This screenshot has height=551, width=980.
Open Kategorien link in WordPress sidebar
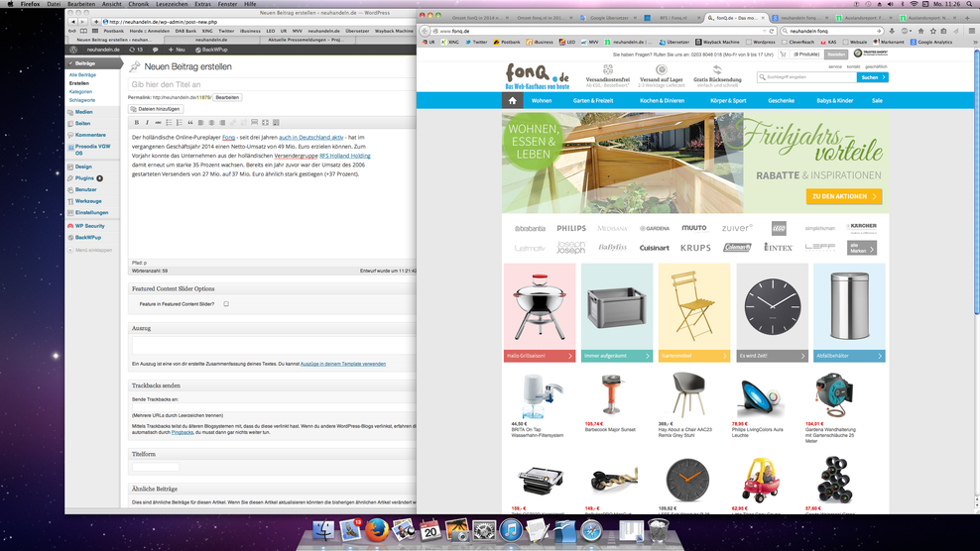coord(80,92)
